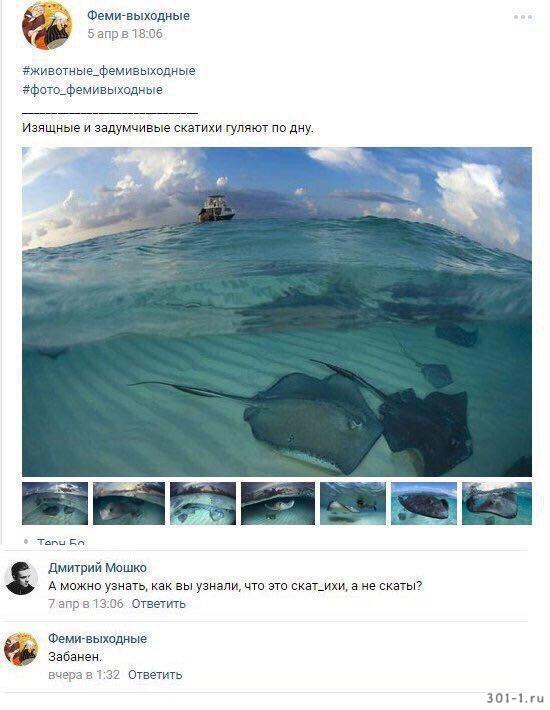Open hashtag #фото_фемивыходные
Screen dimensions: 550x710
tap(92, 90)
